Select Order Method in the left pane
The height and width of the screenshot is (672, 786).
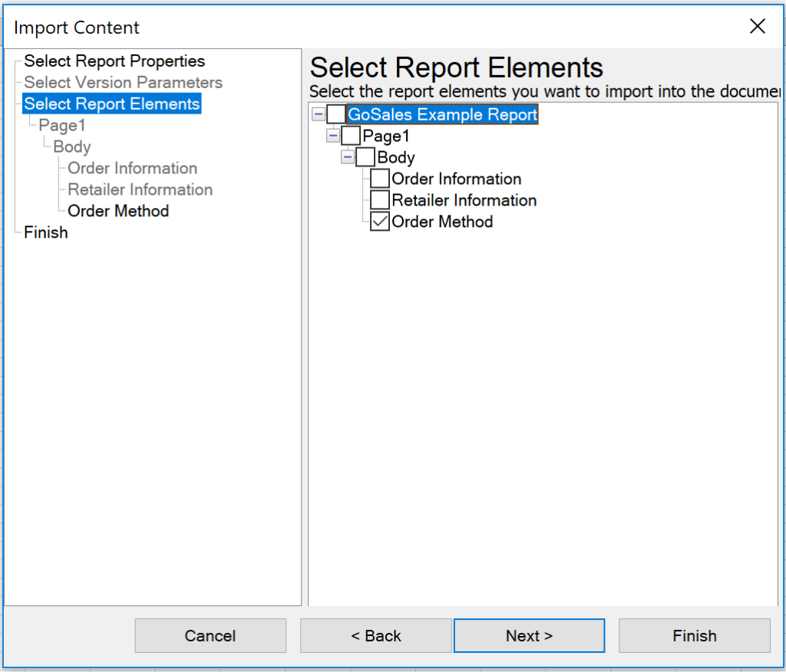117,210
